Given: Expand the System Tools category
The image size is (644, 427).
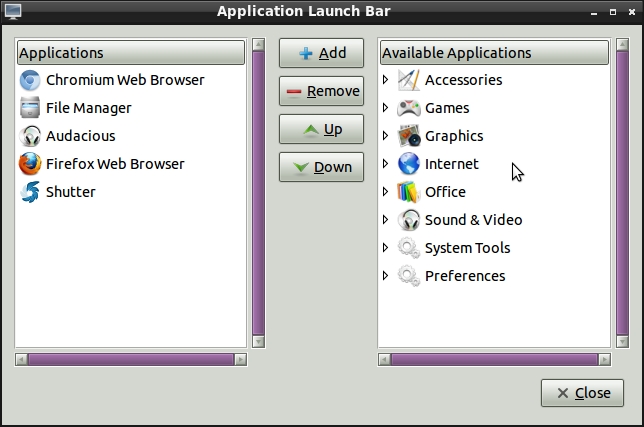Looking at the screenshot, I should [386, 248].
